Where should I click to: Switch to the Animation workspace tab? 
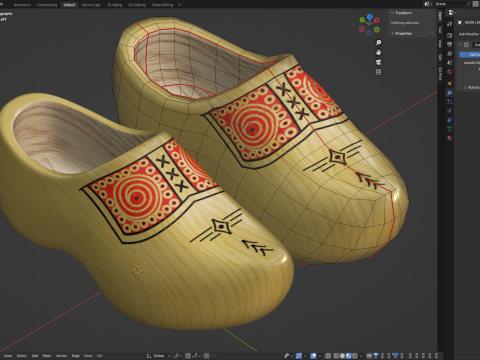point(22,5)
